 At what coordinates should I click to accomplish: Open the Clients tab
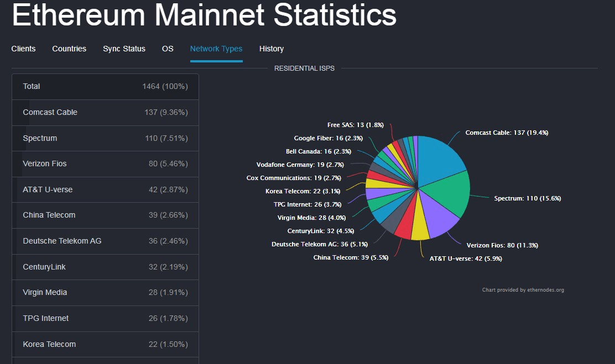(24, 49)
